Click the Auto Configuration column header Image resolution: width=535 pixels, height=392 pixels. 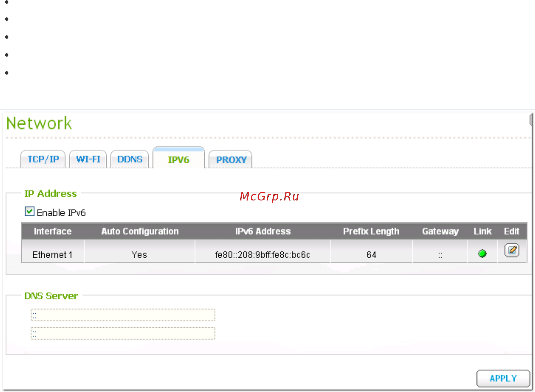point(140,231)
